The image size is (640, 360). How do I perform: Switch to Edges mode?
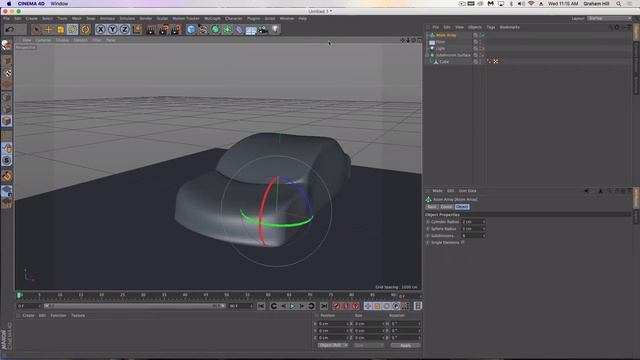pyautogui.click(x=7, y=109)
